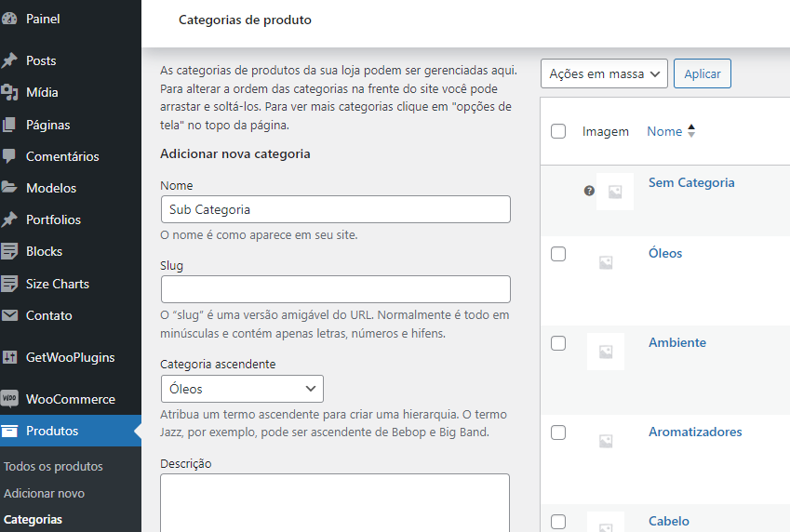Go to Adicionar novo submenu item
Viewport: 790px width, 532px height.
(44, 493)
